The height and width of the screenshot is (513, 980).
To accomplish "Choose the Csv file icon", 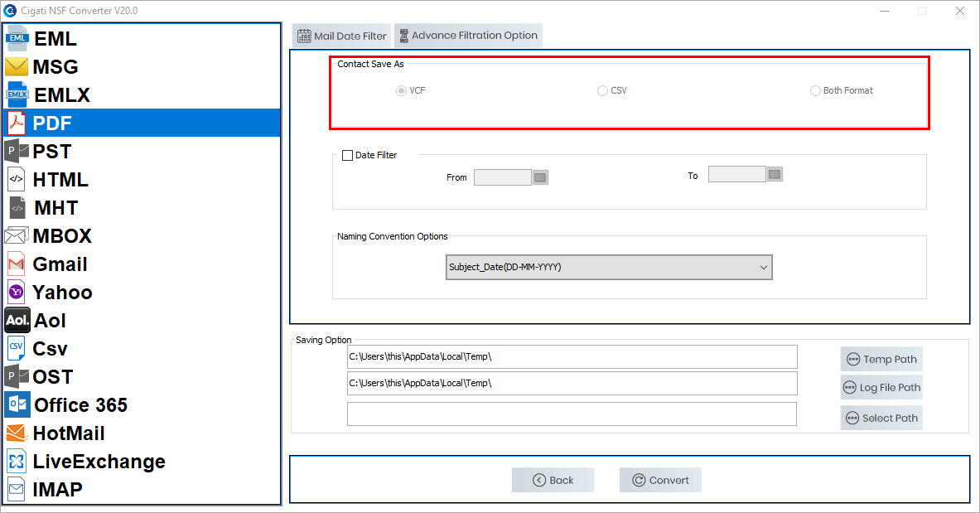I will click(x=17, y=348).
